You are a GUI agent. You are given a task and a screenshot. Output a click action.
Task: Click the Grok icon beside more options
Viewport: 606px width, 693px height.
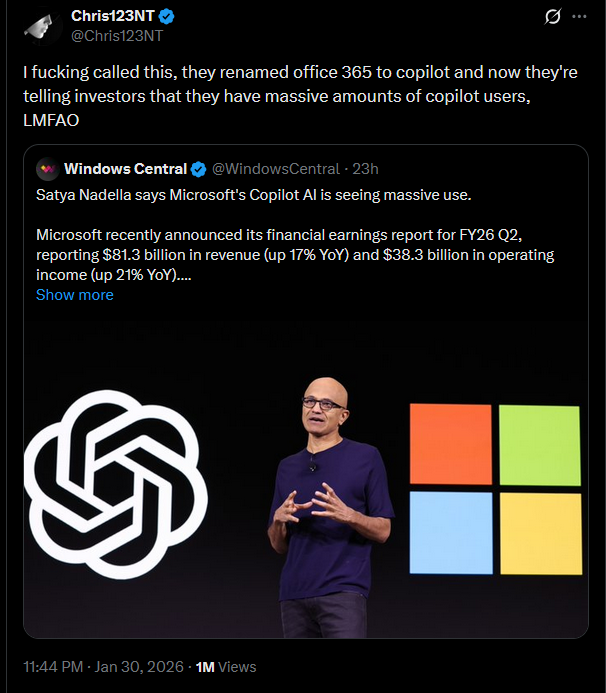[550, 17]
